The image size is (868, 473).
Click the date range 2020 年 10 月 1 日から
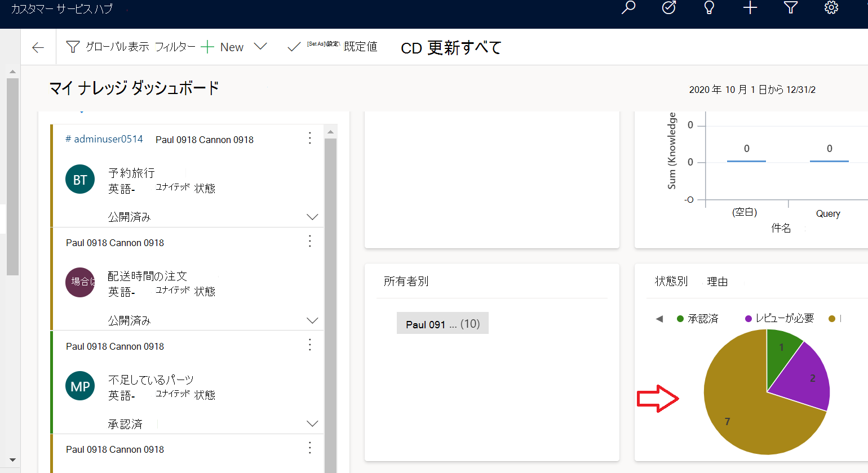pos(752,90)
